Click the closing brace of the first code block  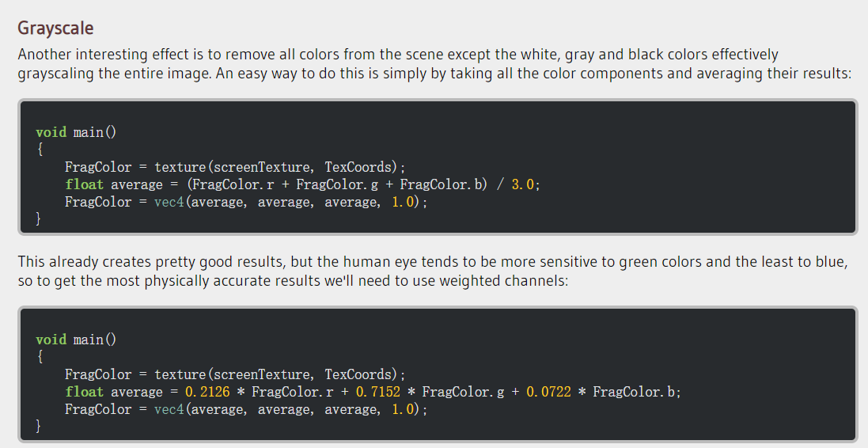[x=39, y=219]
